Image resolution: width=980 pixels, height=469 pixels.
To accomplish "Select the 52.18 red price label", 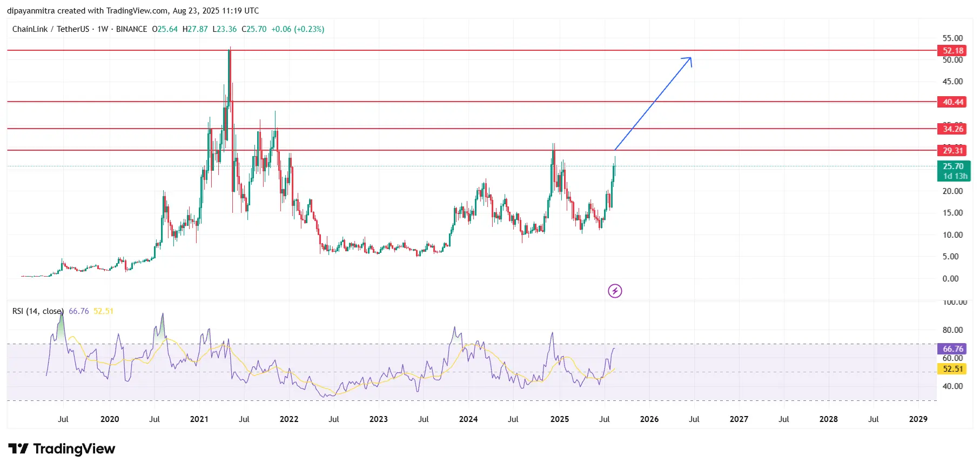I will [952, 51].
